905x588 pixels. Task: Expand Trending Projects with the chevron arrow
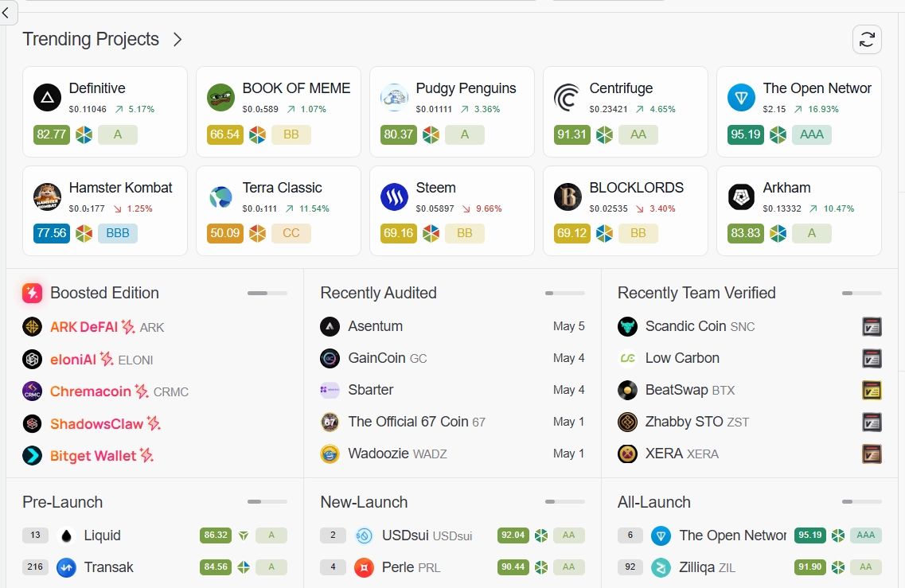point(177,39)
